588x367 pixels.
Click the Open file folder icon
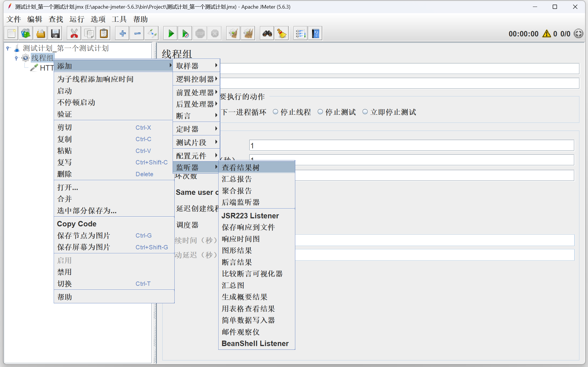[41, 34]
